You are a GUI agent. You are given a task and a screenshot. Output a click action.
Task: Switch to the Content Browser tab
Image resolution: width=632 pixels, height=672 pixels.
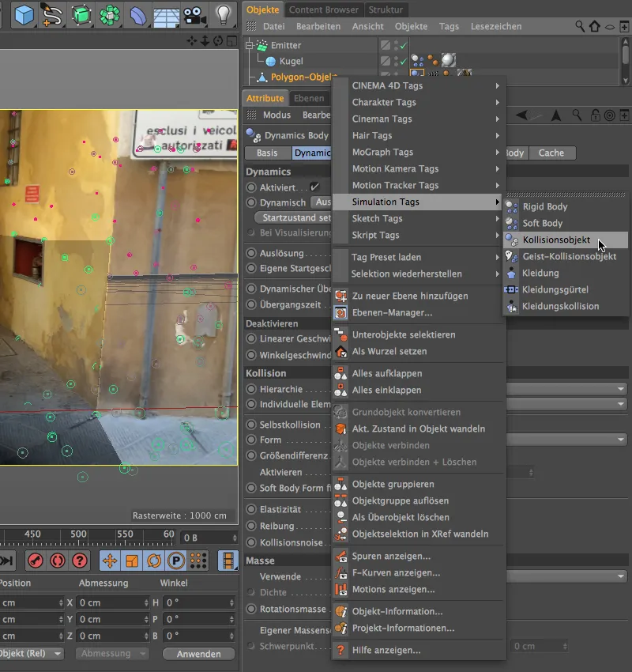pyautogui.click(x=323, y=9)
